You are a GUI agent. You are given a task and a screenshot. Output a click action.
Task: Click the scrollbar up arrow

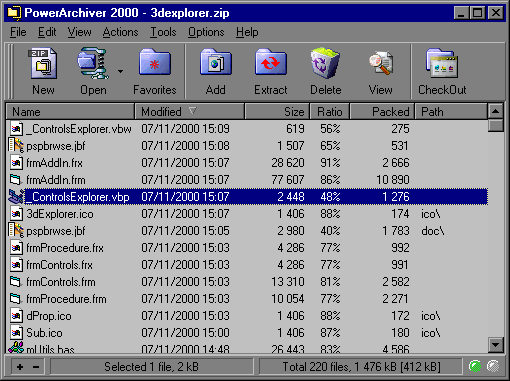[x=496, y=111]
